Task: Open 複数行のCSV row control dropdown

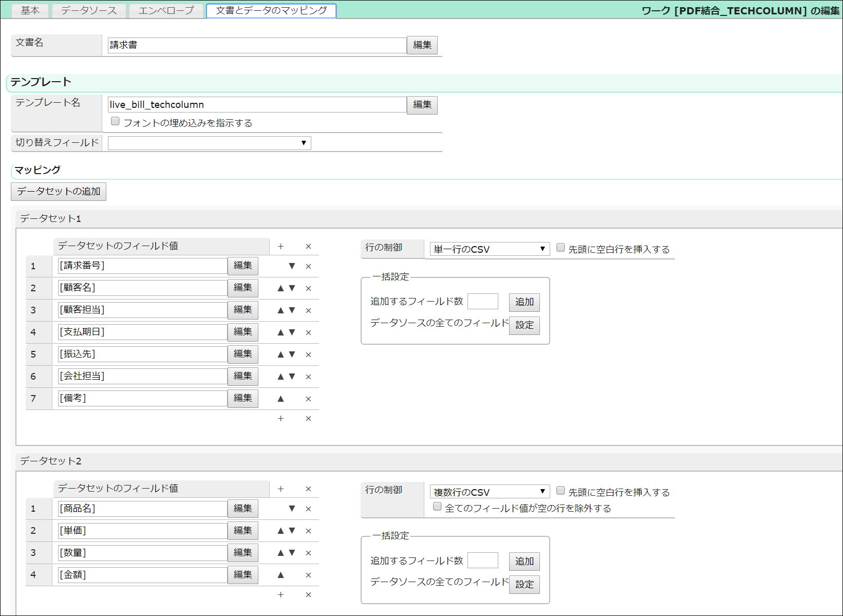Action: [x=489, y=492]
